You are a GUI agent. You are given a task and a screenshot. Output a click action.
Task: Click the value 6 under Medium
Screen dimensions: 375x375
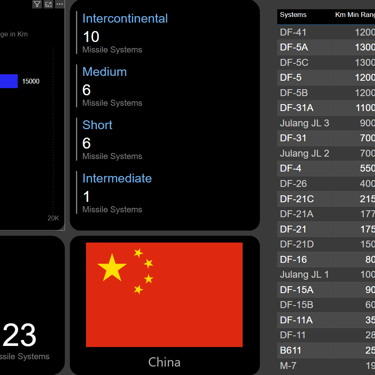tap(86, 90)
